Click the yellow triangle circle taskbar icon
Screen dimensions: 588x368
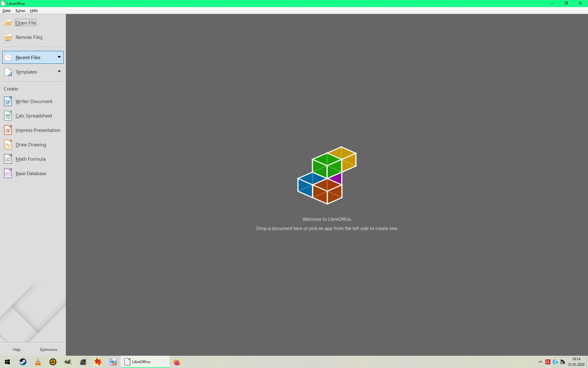pos(53,362)
